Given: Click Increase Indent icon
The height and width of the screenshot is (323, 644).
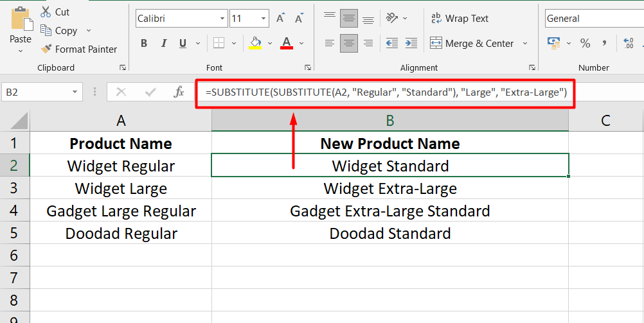Looking at the screenshot, I should [411, 43].
